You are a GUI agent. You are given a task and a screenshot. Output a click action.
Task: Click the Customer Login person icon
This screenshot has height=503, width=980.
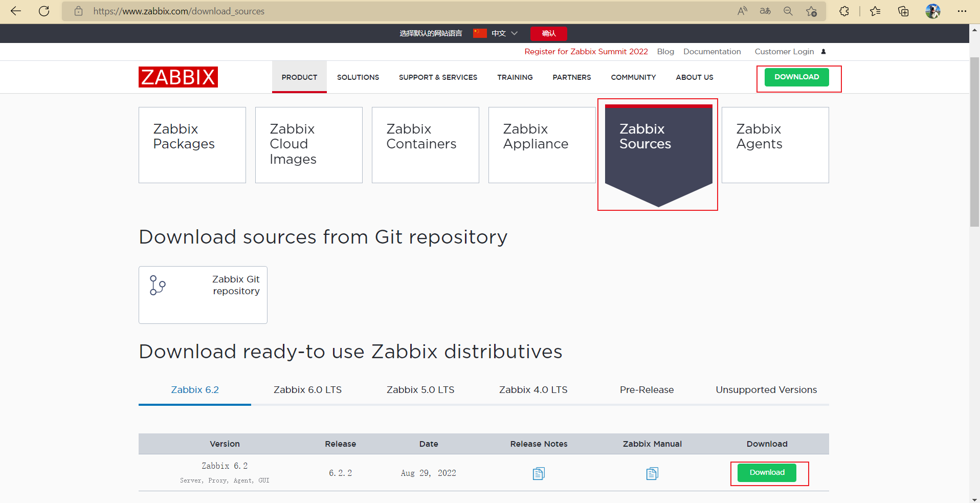tap(823, 51)
